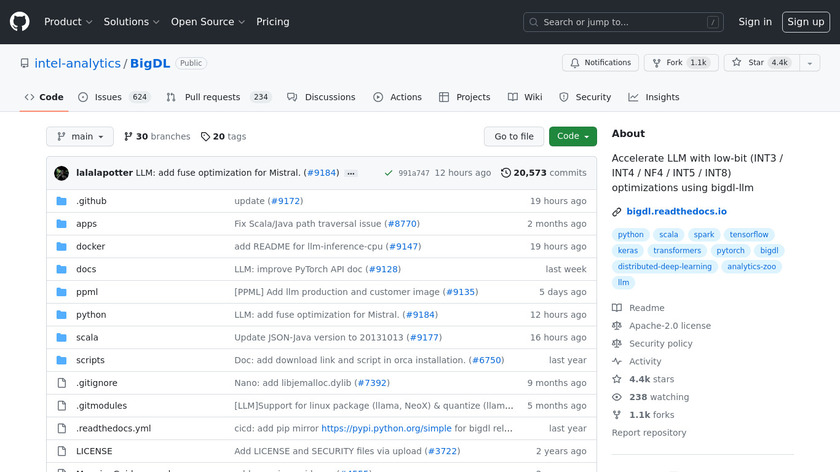The image size is (840, 472).
Task: Click the Sign in link
Action: [755, 22]
